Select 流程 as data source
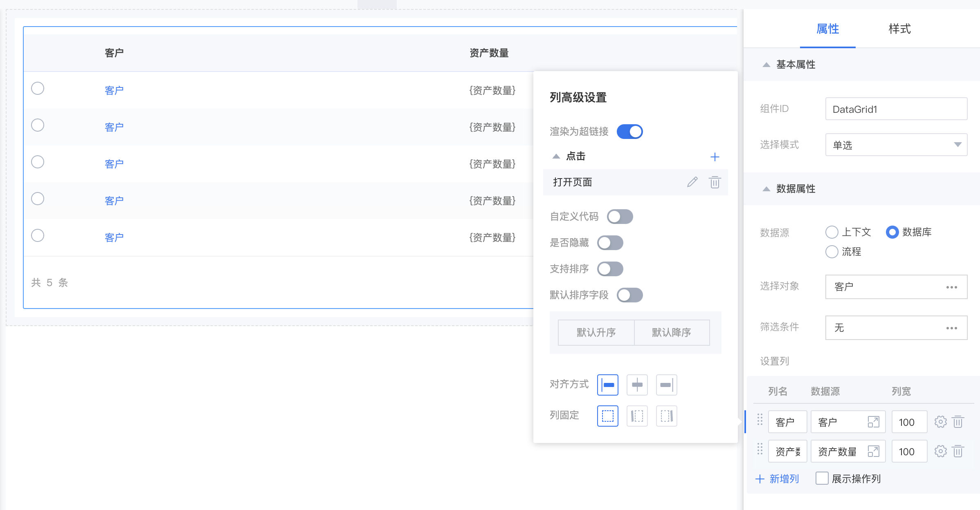Image resolution: width=980 pixels, height=510 pixels. coord(832,252)
